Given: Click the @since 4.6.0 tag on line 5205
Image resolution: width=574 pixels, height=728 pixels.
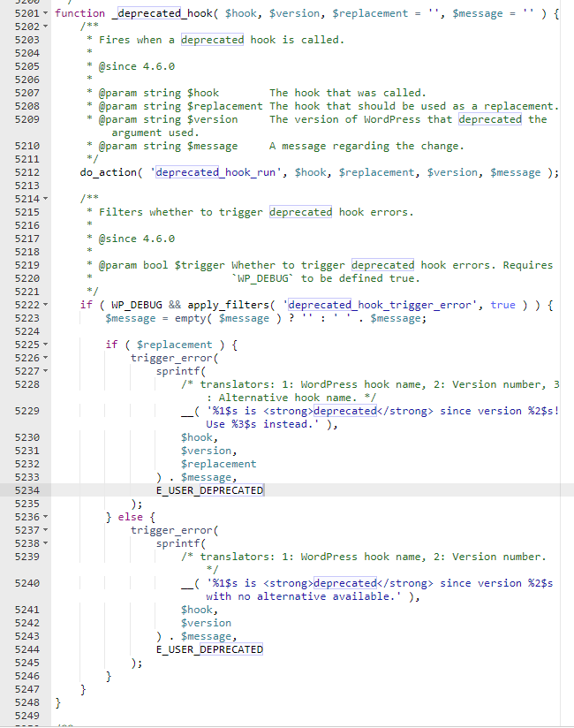Looking at the screenshot, I should 136,67.
